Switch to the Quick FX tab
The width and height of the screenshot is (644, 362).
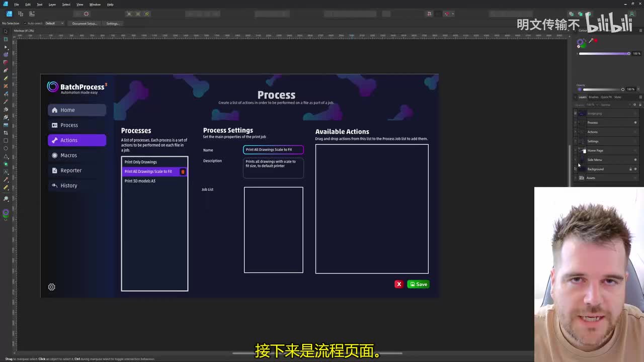tap(606, 97)
